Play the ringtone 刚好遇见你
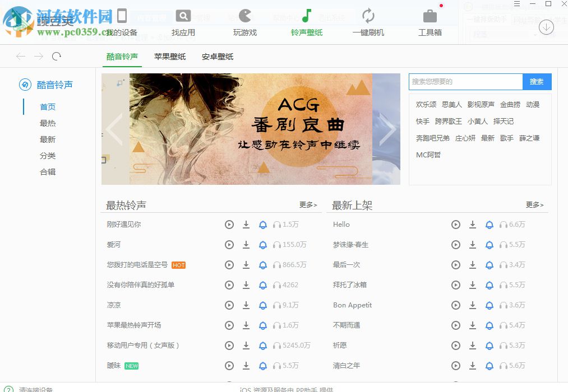Image resolution: width=568 pixels, height=392 pixels. tap(229, 225)
